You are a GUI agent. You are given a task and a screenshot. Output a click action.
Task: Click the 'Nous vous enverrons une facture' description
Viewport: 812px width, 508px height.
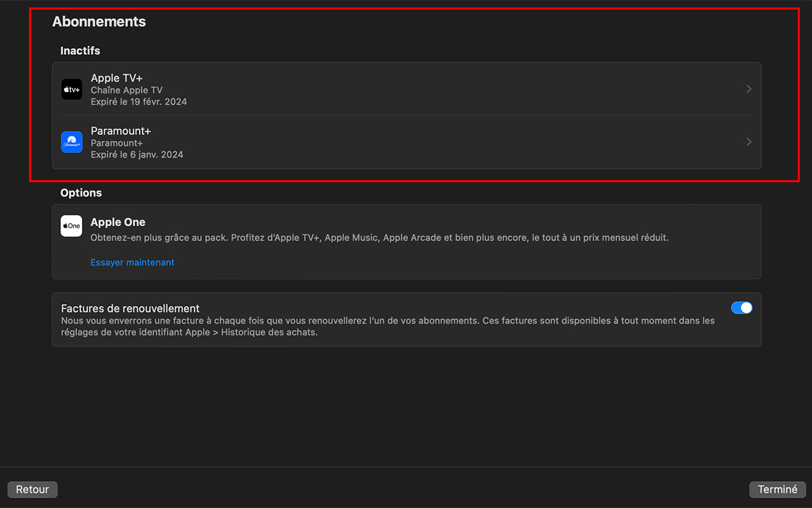[x=388, y=326]
